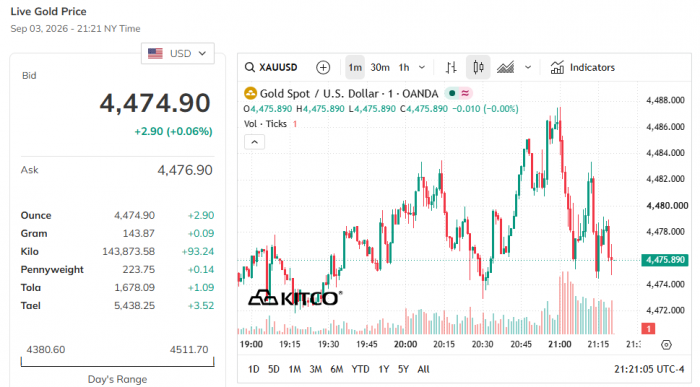
Task: Select the candlestick chart style icon
Action: pyautogui.click(x=478, y=67)
